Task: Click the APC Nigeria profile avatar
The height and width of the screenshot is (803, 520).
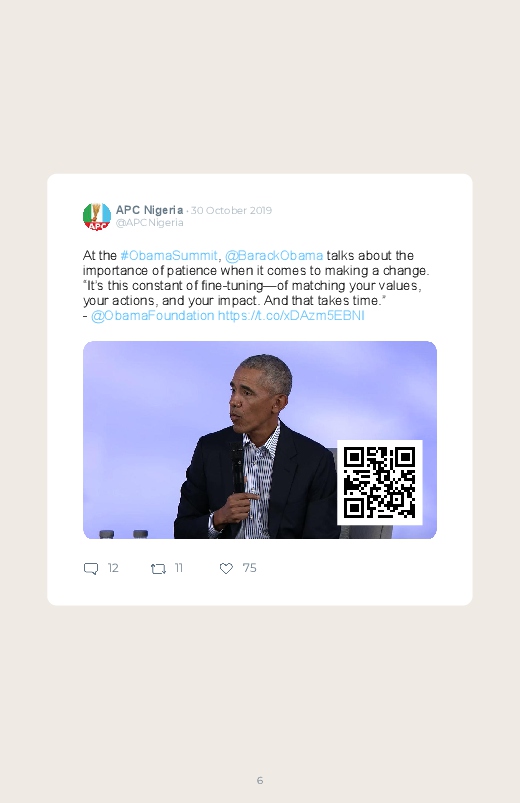Action: tap(97, 217)
